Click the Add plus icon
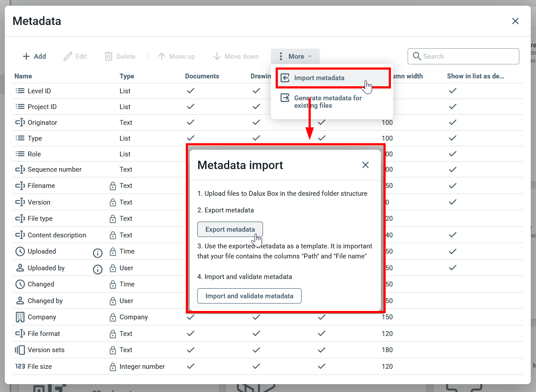 pyautogui.click(x=26, y=57)
